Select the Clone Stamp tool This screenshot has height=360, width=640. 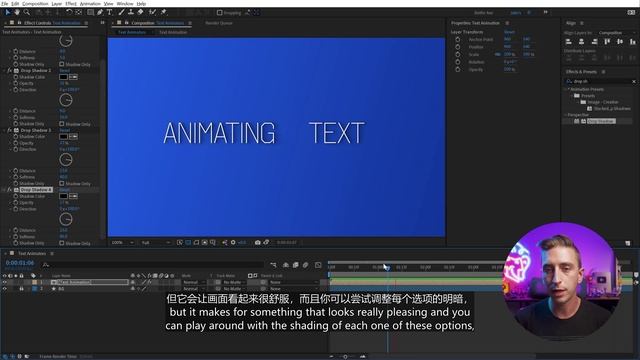[131, 12]
